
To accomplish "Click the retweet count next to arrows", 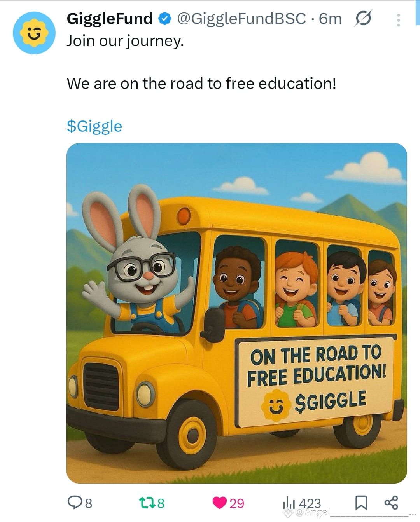I will click(161, 503).
